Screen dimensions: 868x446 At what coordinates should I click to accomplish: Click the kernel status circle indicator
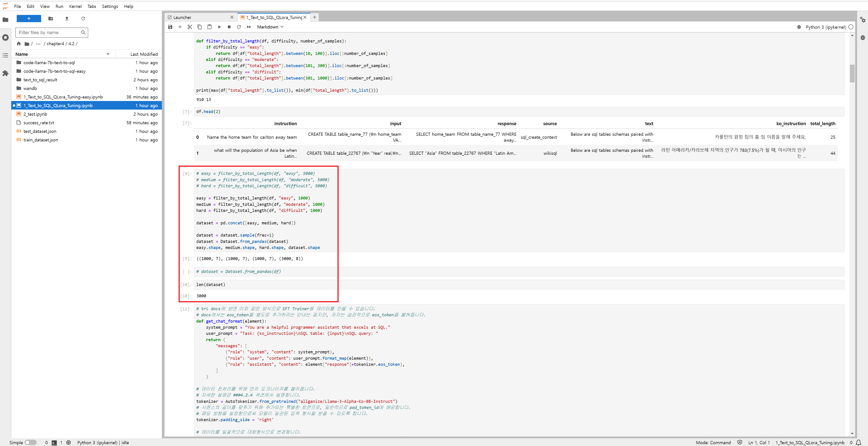851,27
